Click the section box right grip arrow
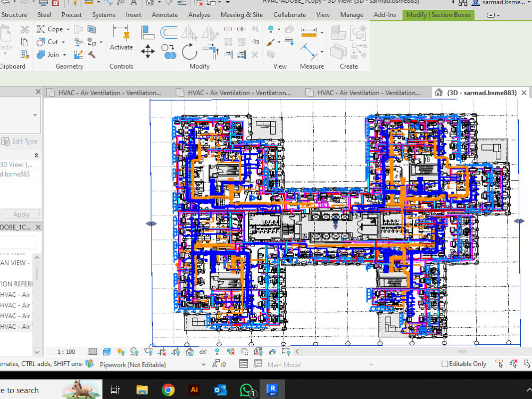The image size is (532, 399). point(519,221)
